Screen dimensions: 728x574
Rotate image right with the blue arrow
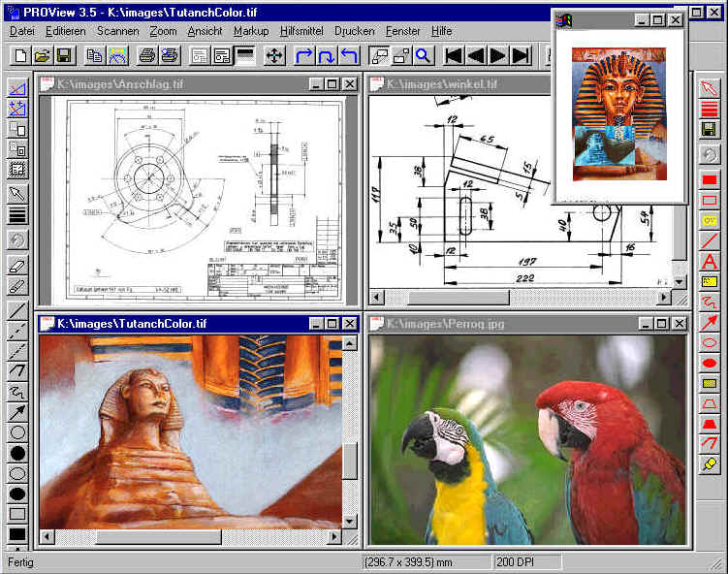pyautogui.click(x=303, y=55)
